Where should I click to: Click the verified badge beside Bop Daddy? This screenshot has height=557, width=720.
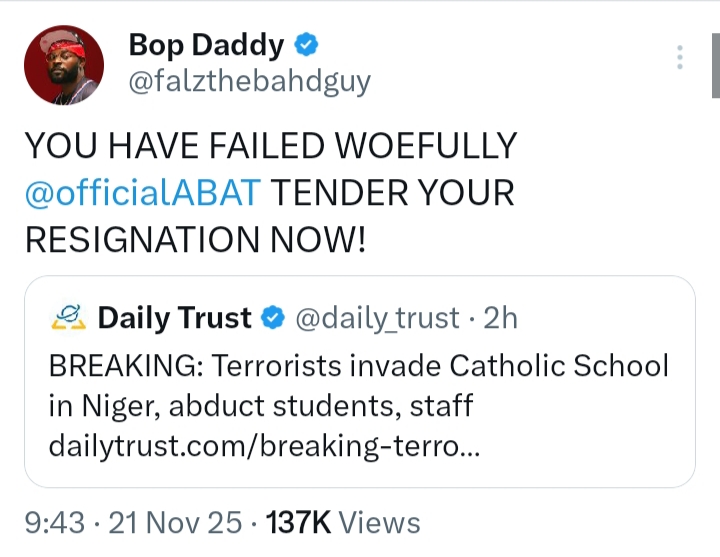click(309, 46)
